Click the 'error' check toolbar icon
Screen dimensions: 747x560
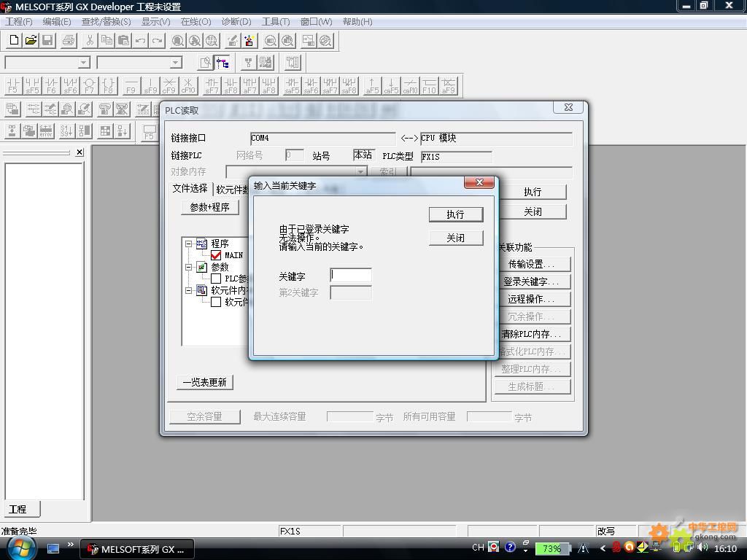[x=46, y=131]
